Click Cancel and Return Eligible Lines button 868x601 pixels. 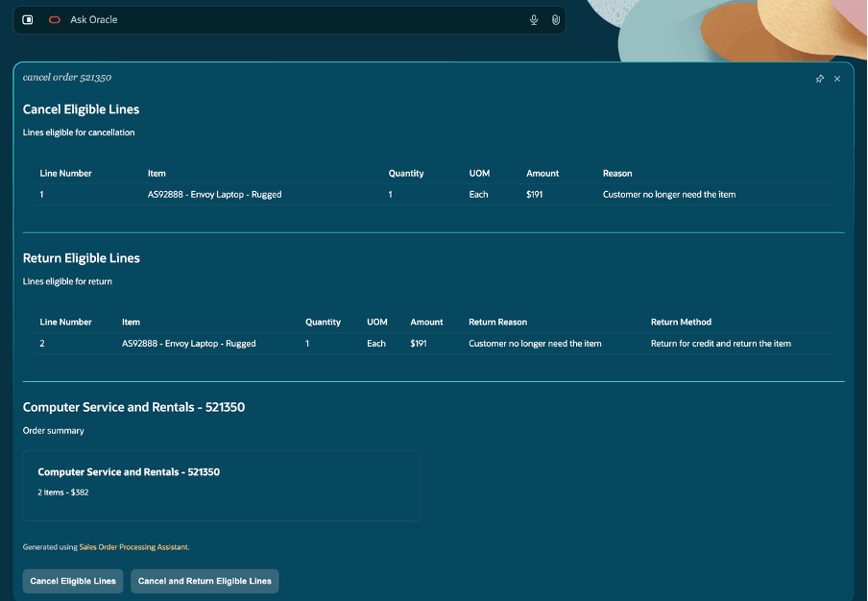tap(205, 581)
